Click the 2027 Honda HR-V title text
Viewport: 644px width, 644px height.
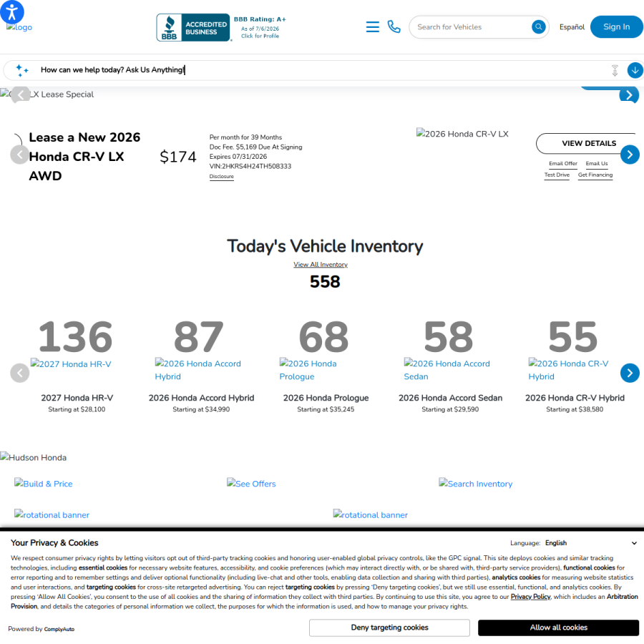click(x=77, y=398)
